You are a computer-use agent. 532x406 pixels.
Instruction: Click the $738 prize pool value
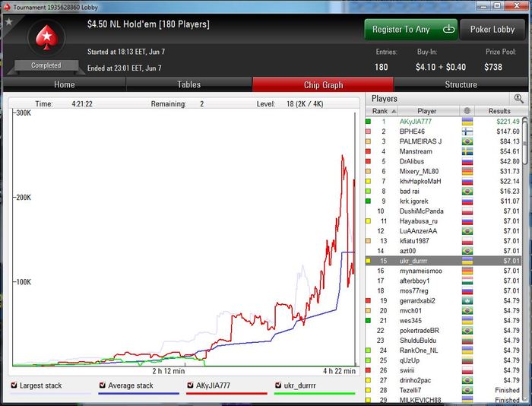pos(493,67)
